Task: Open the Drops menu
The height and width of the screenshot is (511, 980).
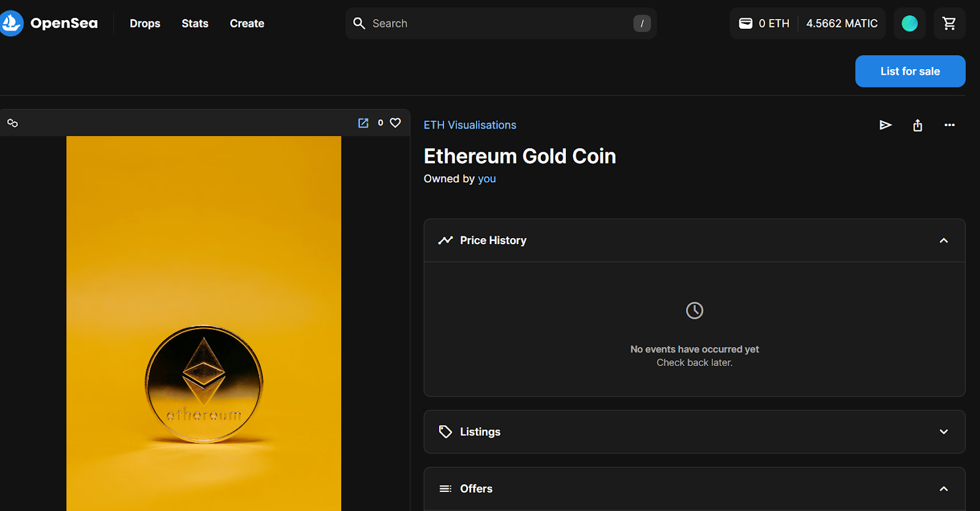Action: pos(145,23)
